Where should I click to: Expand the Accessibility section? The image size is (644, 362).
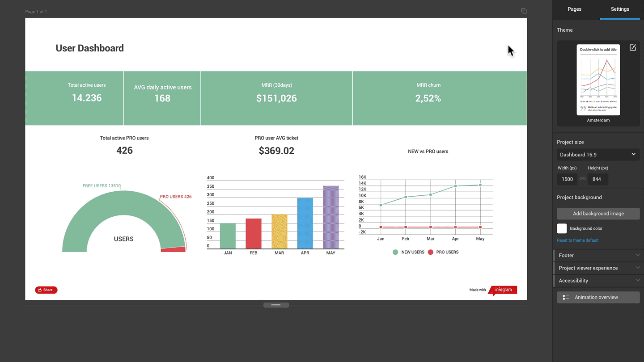coord(598,281)
